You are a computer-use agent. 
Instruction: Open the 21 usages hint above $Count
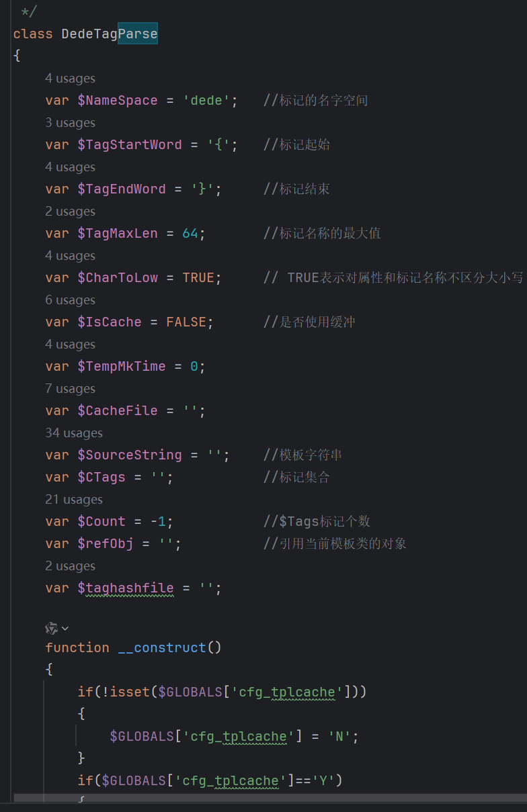point(74,500)
